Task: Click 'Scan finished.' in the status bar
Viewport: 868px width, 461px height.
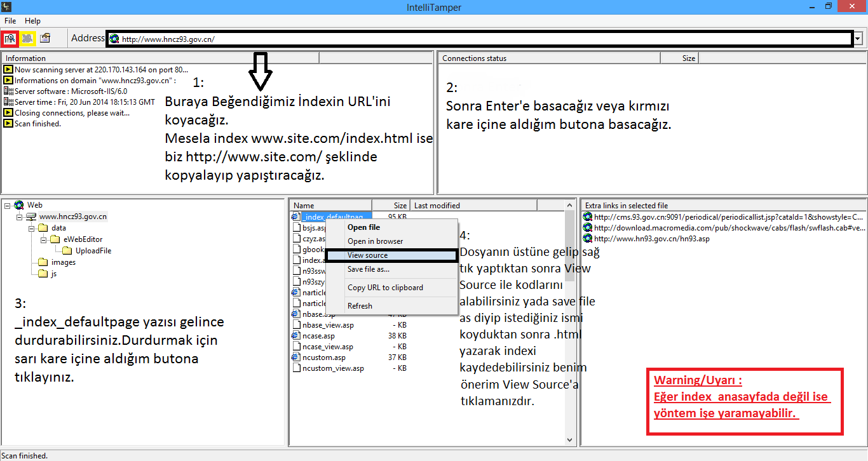Action: click(x=24, y=455)
